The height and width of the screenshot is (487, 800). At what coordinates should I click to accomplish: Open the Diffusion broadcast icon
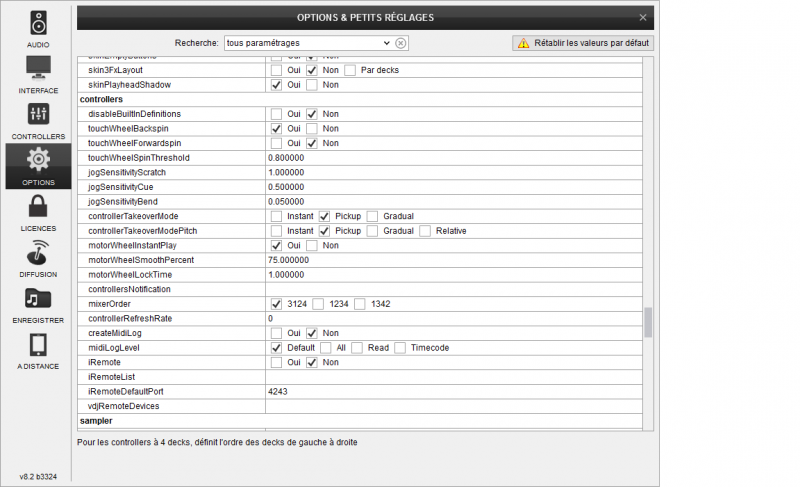(x=38, y=252)
